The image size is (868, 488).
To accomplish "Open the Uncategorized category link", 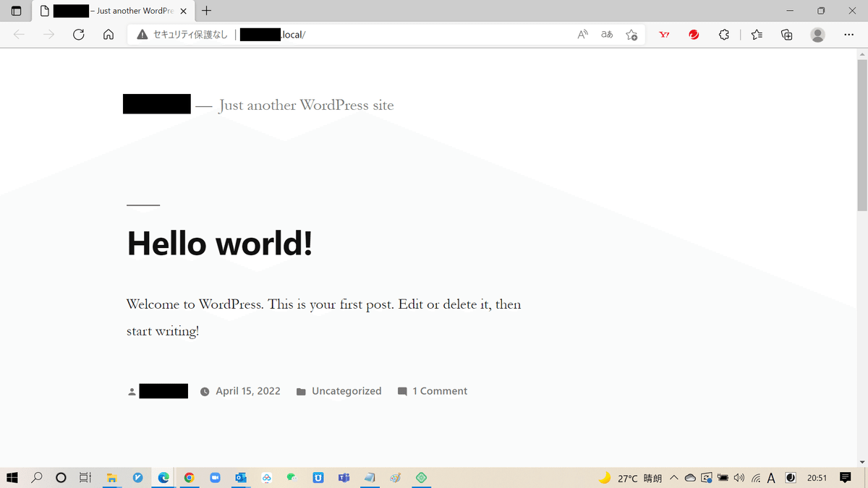I will 346,391.
